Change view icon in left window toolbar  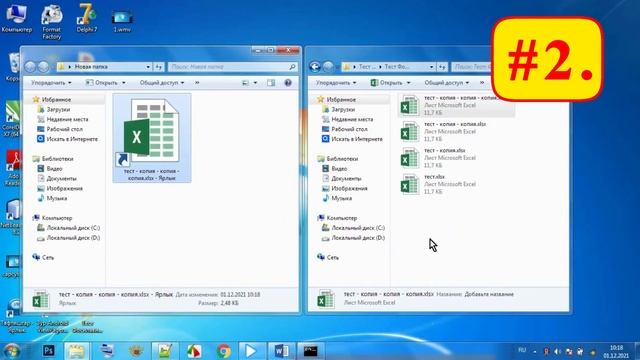click(x=245, y=83)
